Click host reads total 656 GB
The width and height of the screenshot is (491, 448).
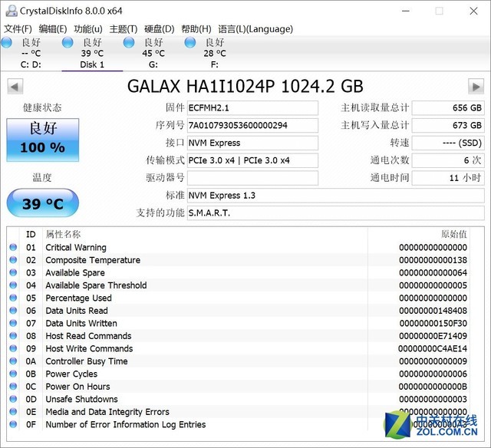tap(448, 108)
